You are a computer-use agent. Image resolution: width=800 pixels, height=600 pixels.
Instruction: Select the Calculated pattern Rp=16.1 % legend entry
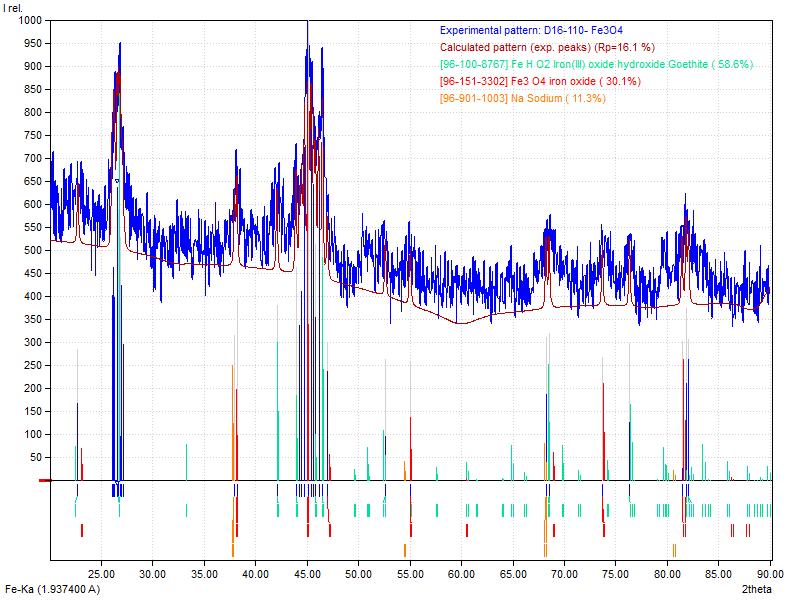(547, 47)
